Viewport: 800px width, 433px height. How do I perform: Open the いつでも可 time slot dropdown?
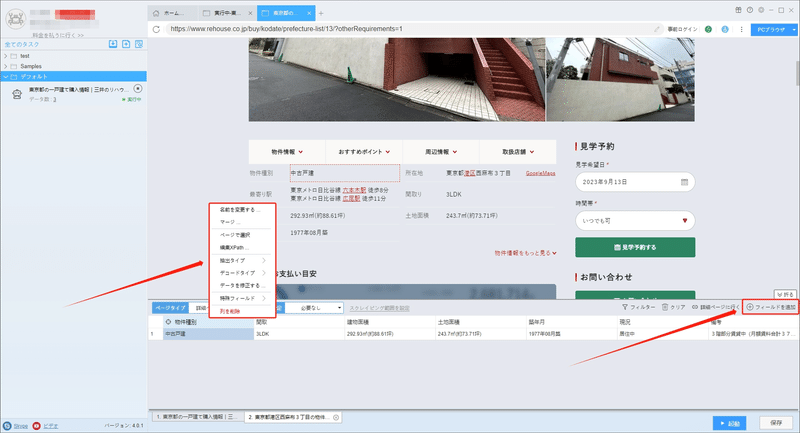coord(635,221)
